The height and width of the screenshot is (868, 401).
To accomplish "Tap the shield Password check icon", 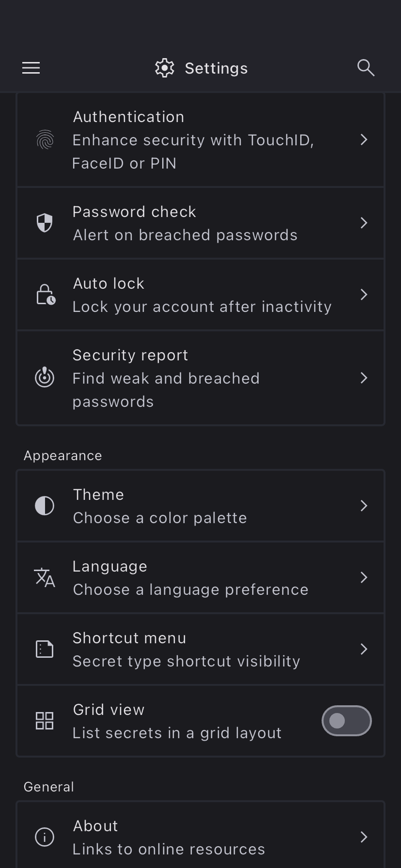I will [45, 223].
